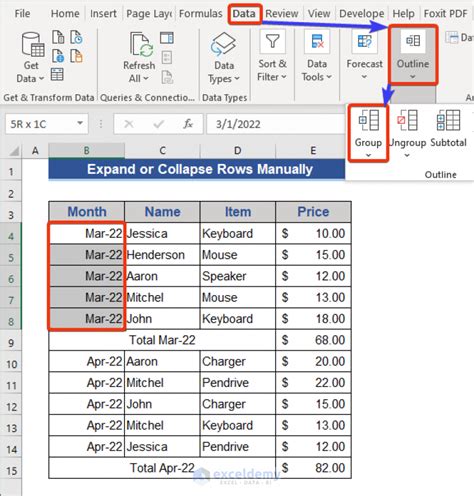Click the Ungroup icon
This screenshot has height=496, width=474.
click(407, 120)
